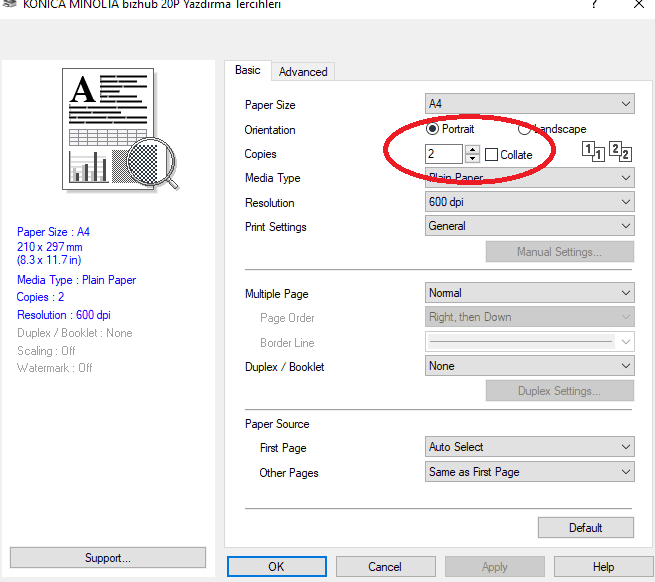The height and width of the screenshot is (582, 655).
Task: Open the First Page paper source dropdown
Action: (x=529, y=447)
